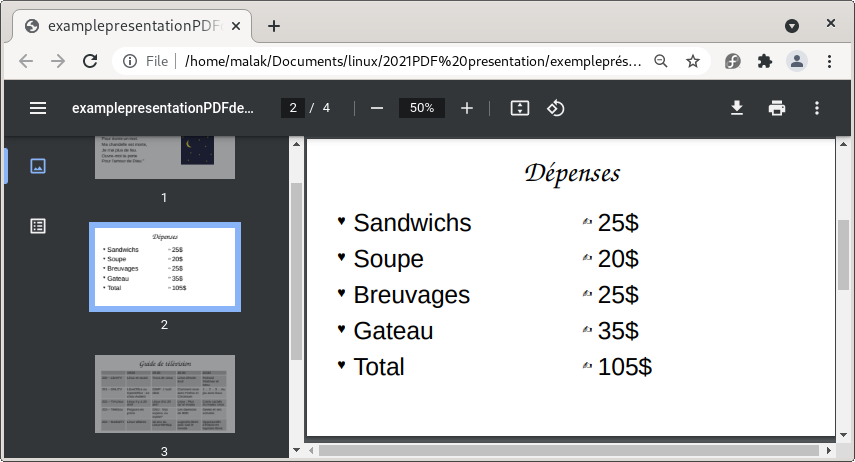Select page 2 Dépenses thumbnail

pyautogui.click(x=165, y=267)
